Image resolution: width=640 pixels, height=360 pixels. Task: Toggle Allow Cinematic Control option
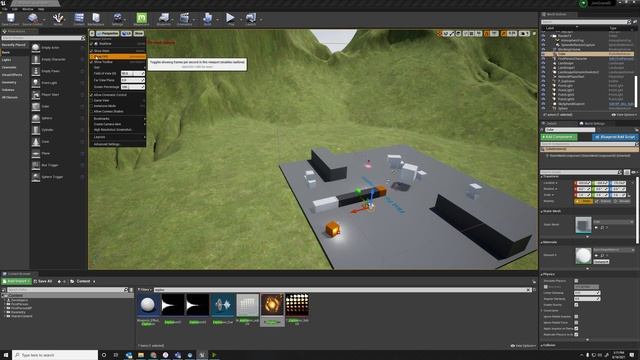point(118,95)
